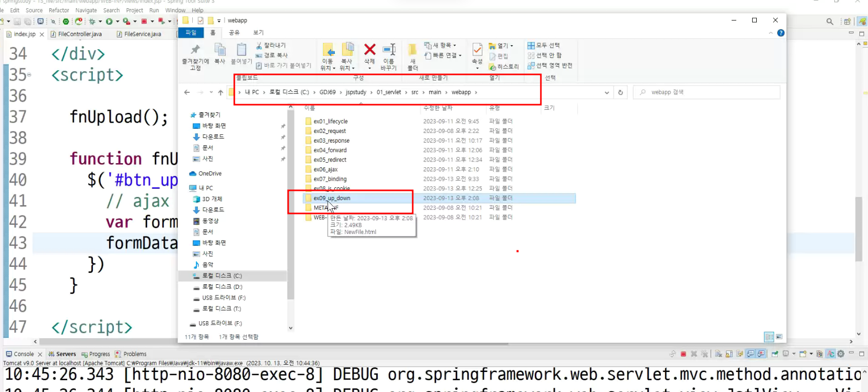Screen dimensions: 868x392
Task: Click 선택 영역 반전 (Invert selection)
Action: (x=550, y=66)
